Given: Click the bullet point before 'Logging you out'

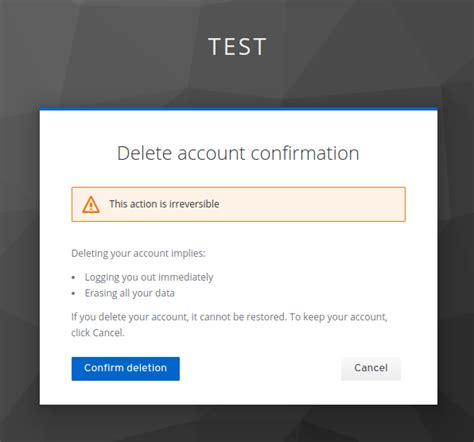Looking at the screenshot, I should (x=74, y=278).
